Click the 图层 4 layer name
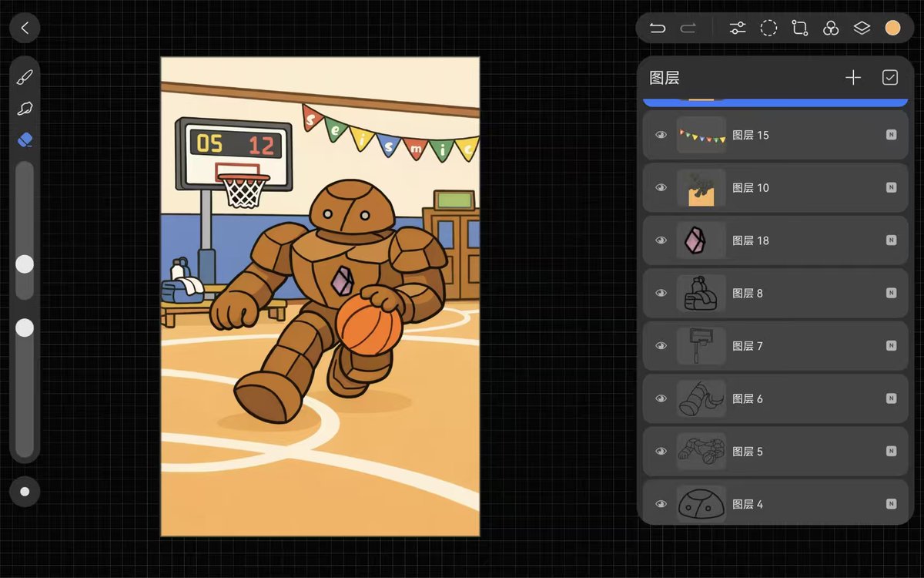This screenshot has width=924, height=578. pos(748,504)
